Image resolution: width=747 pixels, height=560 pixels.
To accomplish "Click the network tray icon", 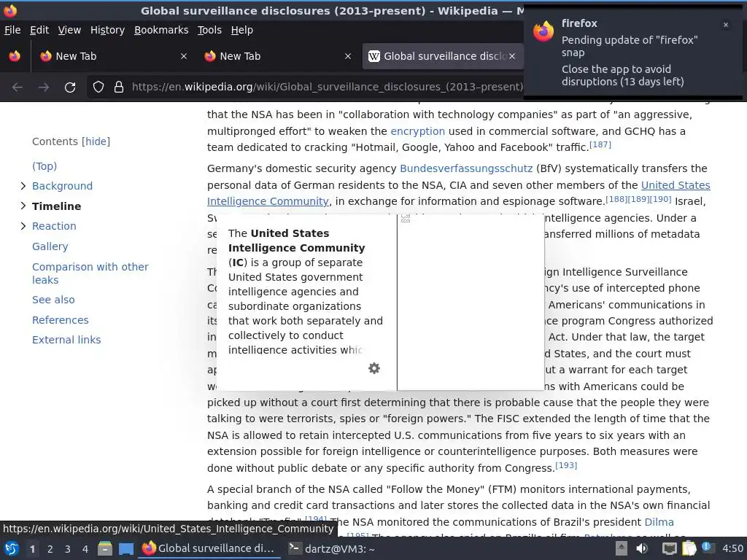I will click(x=670, y=548).
